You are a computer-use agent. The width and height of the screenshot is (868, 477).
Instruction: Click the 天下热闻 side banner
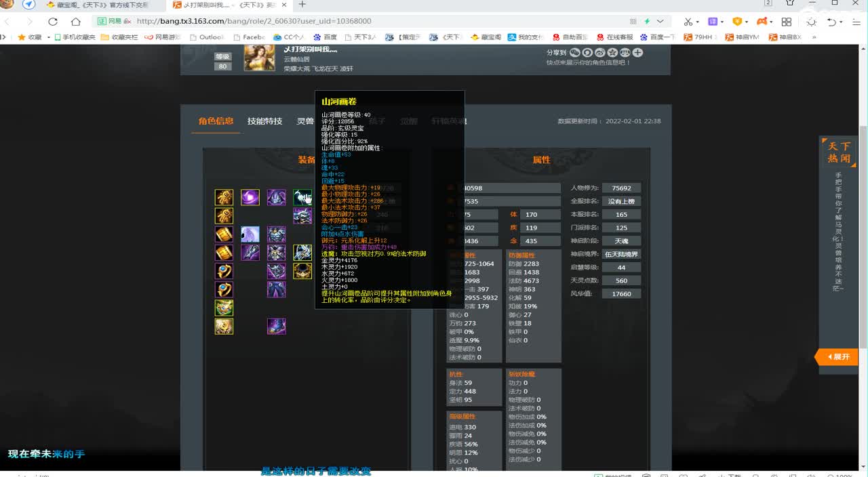tap(839, 152)
